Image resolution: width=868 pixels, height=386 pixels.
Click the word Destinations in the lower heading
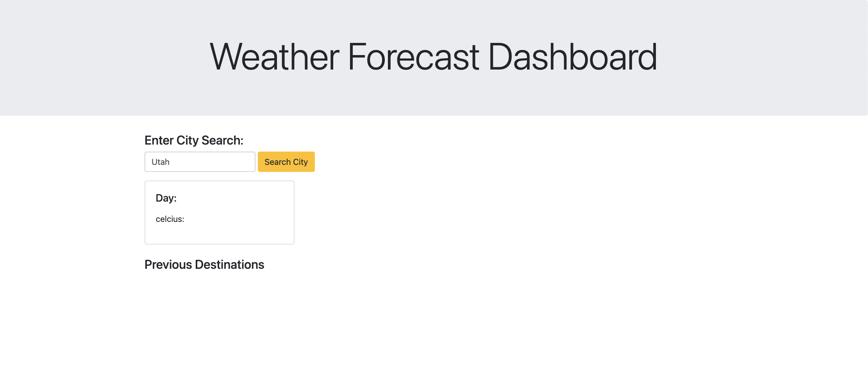point(229,264)
